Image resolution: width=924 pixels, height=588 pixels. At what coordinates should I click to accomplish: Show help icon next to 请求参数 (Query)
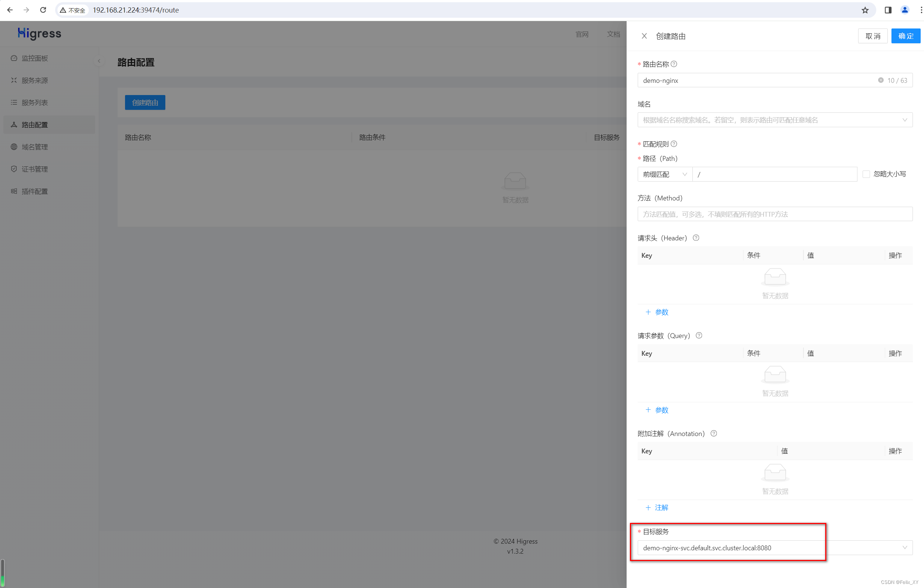tap(699, 336)
